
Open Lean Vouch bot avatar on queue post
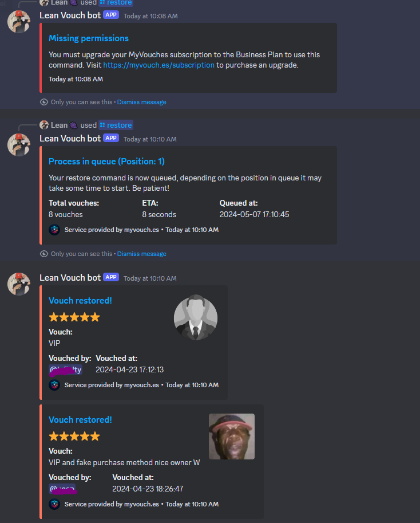pyautogui.click(x=19, y=145)
